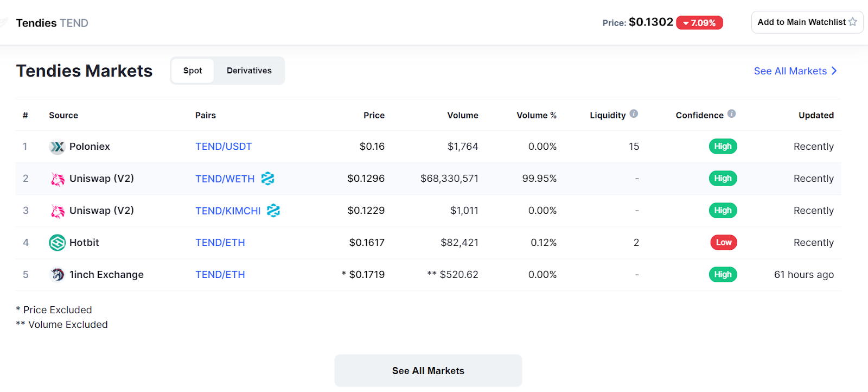Open the Poloniex source name
The image size is (868, 392).
pyautogui.click(x=90, y=147)
